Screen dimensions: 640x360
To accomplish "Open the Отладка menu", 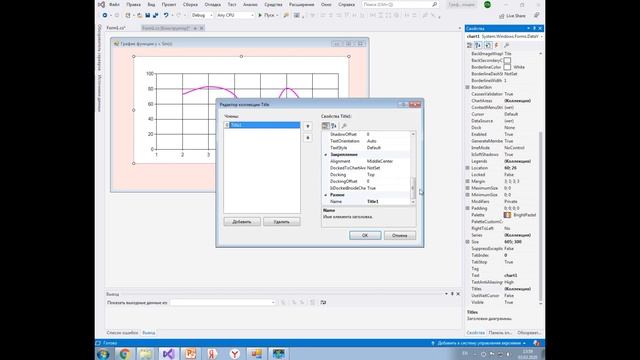I will coord(212,4).
